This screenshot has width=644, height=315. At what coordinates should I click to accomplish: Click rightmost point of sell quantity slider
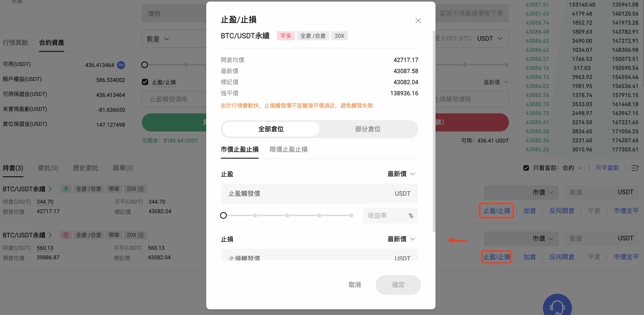click(506, 65)
